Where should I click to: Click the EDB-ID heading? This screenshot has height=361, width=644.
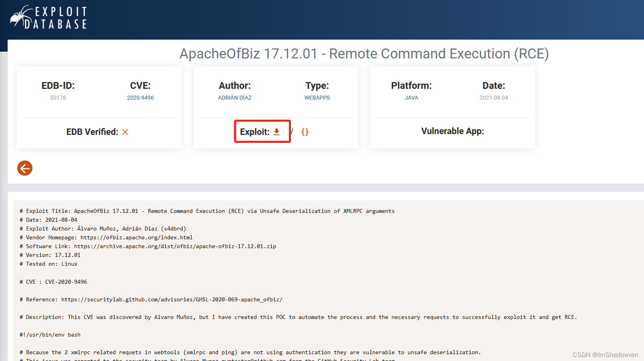(58, 86)
